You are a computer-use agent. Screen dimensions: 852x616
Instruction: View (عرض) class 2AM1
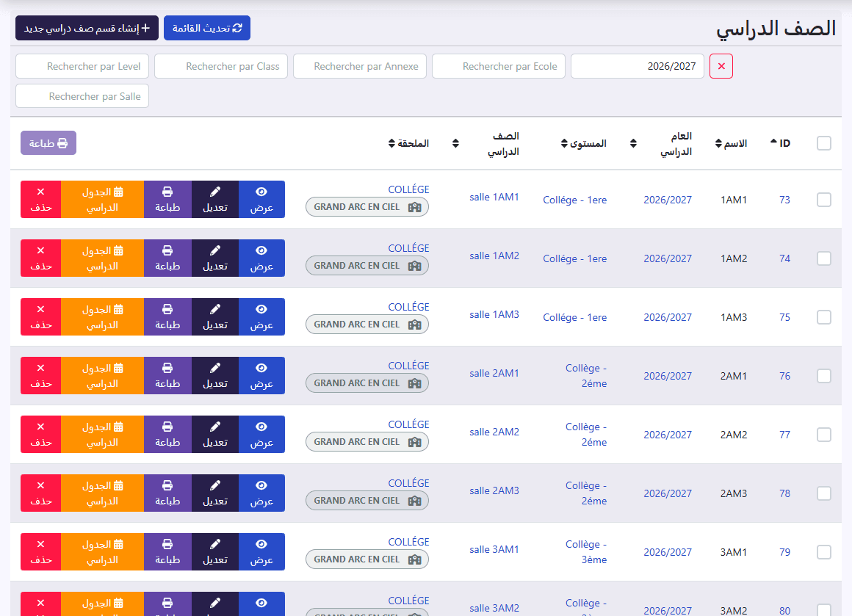click(261, 375)
